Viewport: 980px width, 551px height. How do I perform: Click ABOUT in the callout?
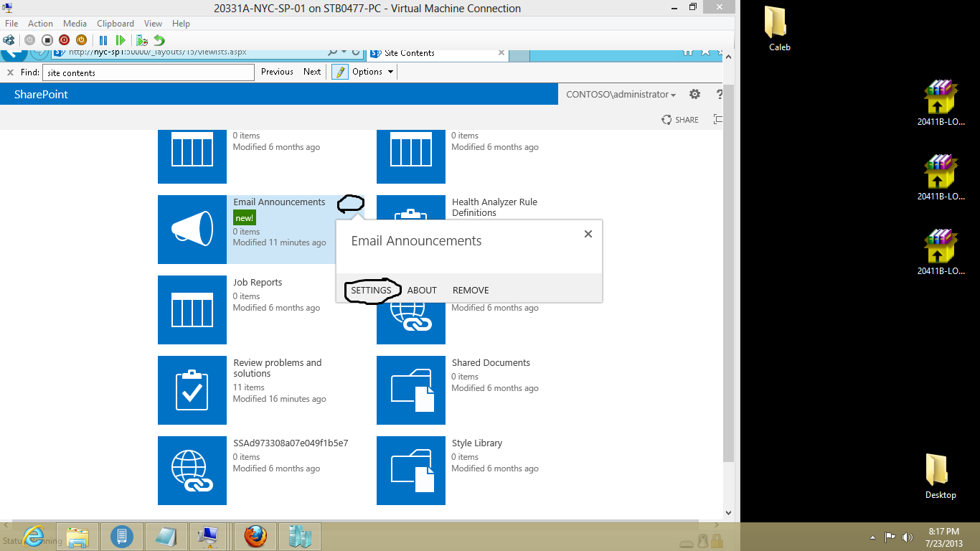422,291
